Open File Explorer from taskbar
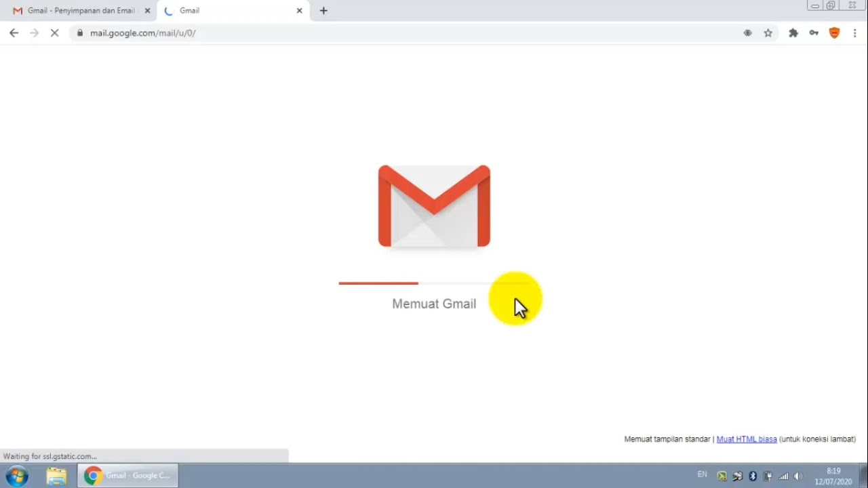The height and width of the screenshot is (488, 868). pos(56,476)
